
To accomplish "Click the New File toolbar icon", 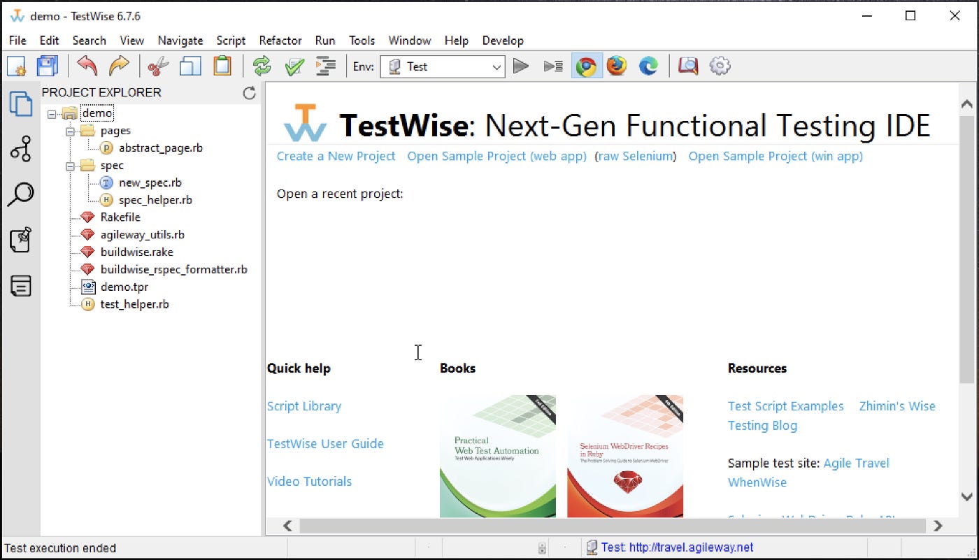I will pyautogui.click(x=17, y=66).
